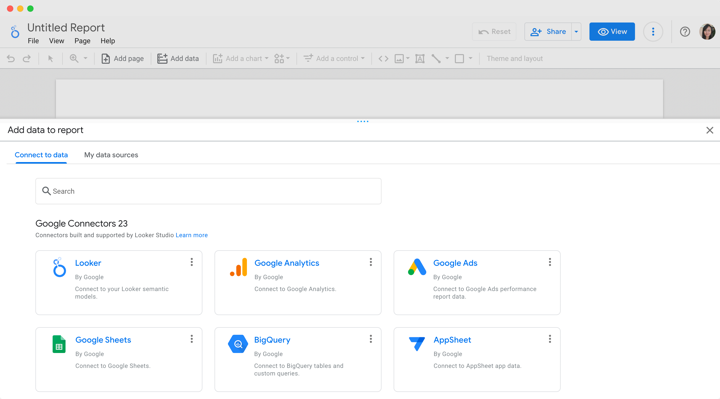720x399 pixels.
Task: Click the AppSheet connector title
Action: [x=452, y=340]
